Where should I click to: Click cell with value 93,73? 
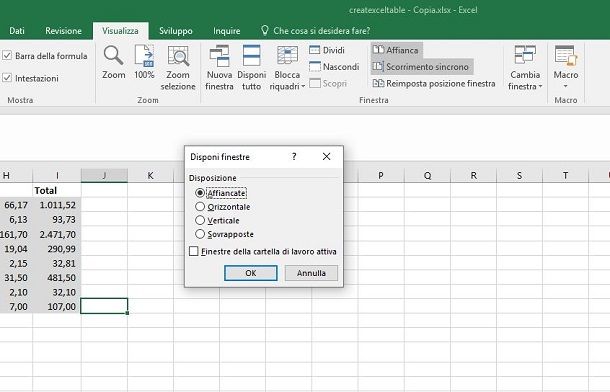(57, 220)
